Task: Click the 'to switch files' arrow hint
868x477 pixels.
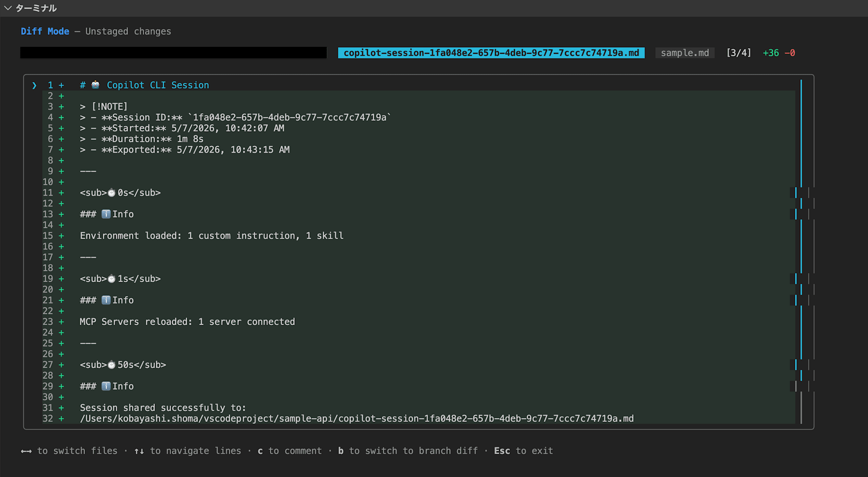Action: (69, 451)
